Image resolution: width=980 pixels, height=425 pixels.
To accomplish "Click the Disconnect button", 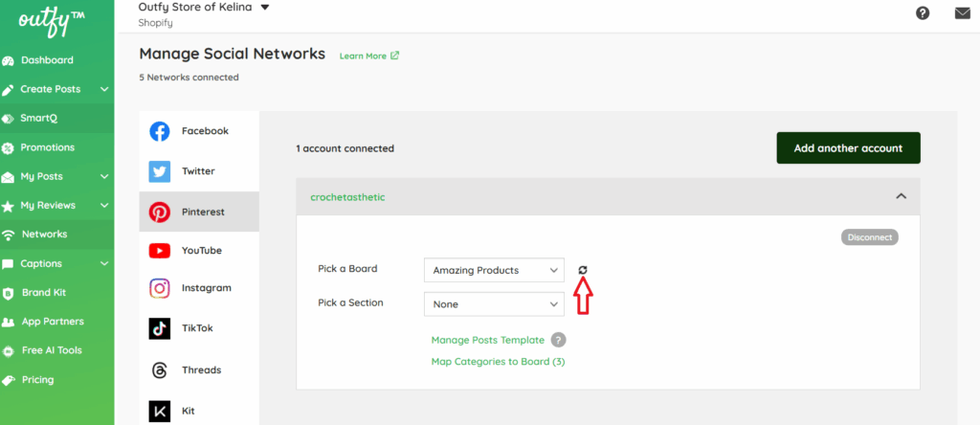I will point(870,237).
